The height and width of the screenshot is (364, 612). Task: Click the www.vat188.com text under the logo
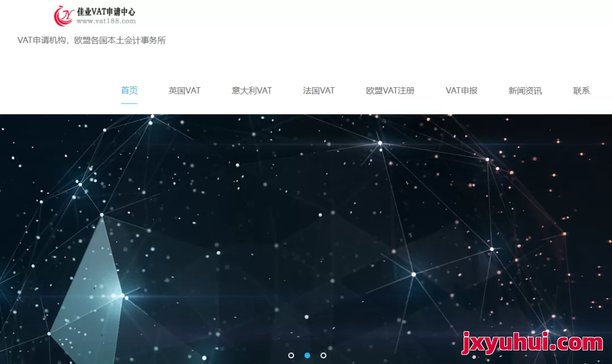[x=106, y=22]
